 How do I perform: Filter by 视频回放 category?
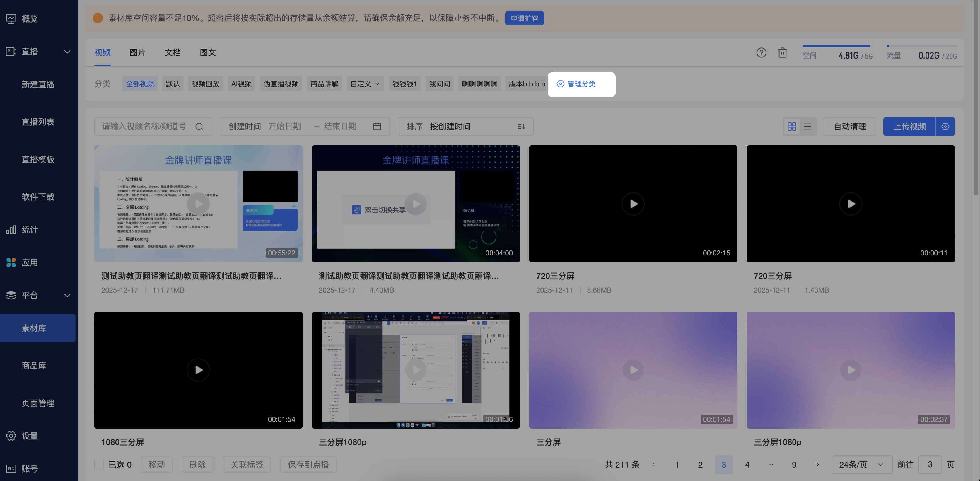205,84
